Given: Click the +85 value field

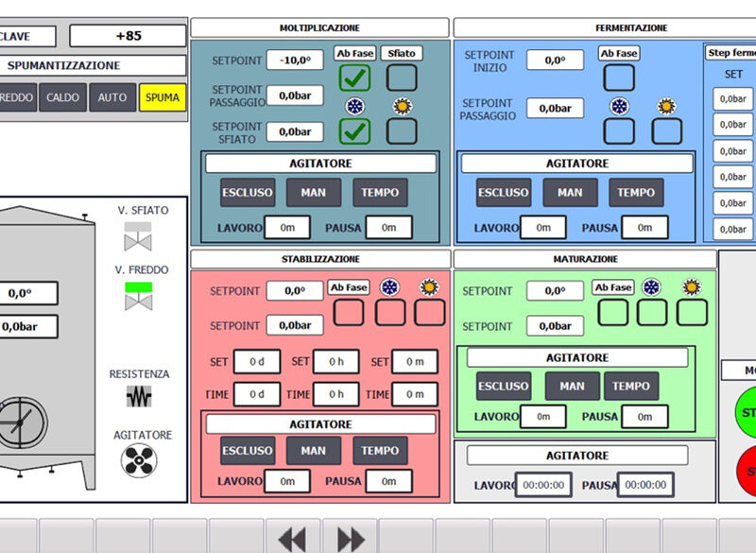Looking at the screenshot, I should (129, 36).
